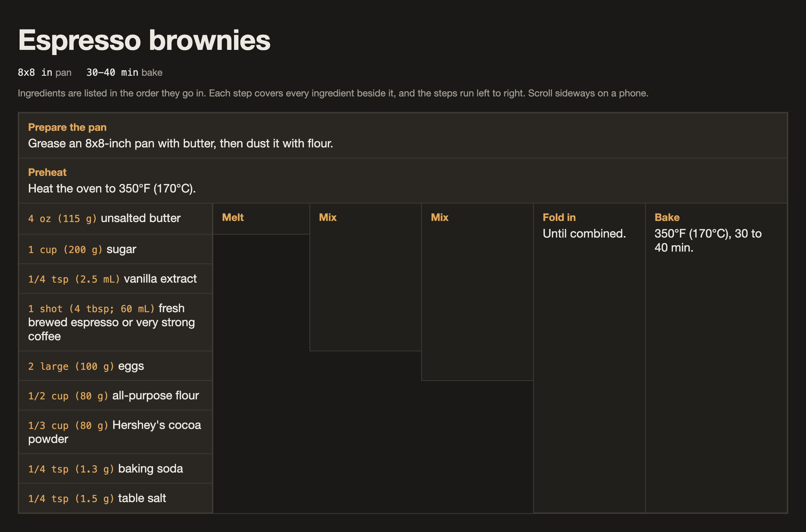Select the '1 cup (200 g) sugar' row

point(116,249)
